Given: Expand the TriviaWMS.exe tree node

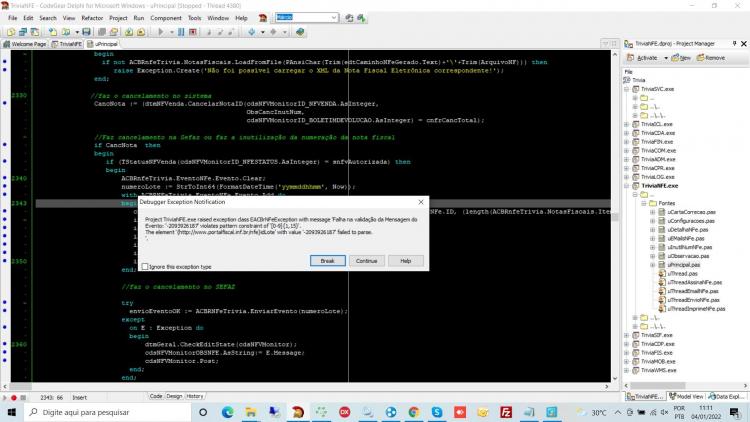Looking at the screenshot, I should [627, 370].
